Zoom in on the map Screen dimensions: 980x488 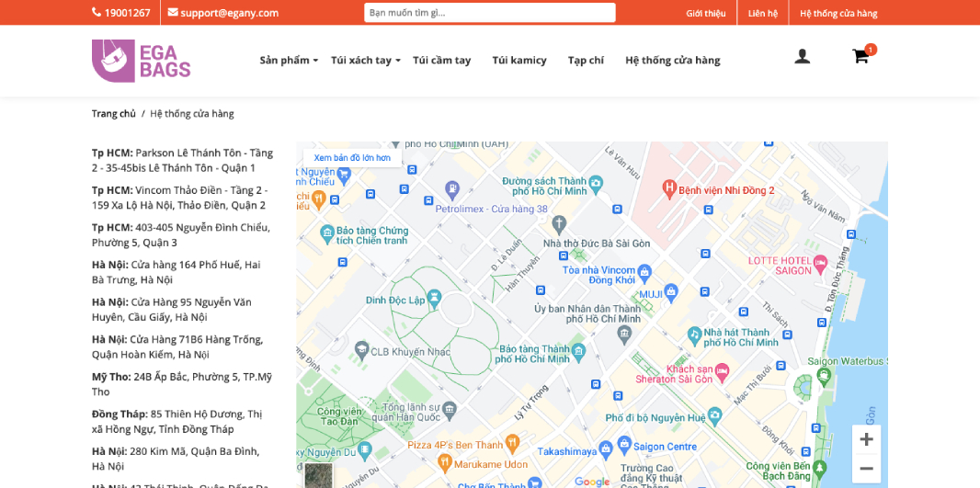click(x=866, y=439)
